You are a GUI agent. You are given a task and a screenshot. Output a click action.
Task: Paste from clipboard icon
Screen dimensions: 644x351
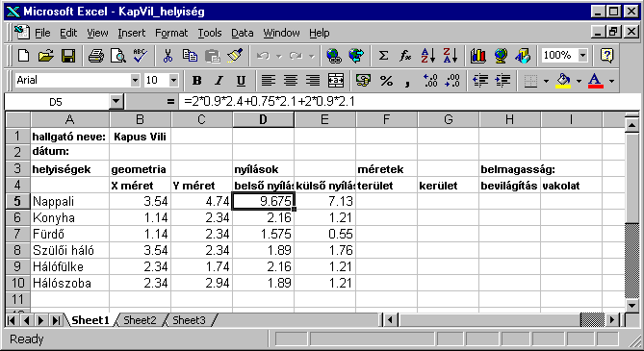pos(213,56)
